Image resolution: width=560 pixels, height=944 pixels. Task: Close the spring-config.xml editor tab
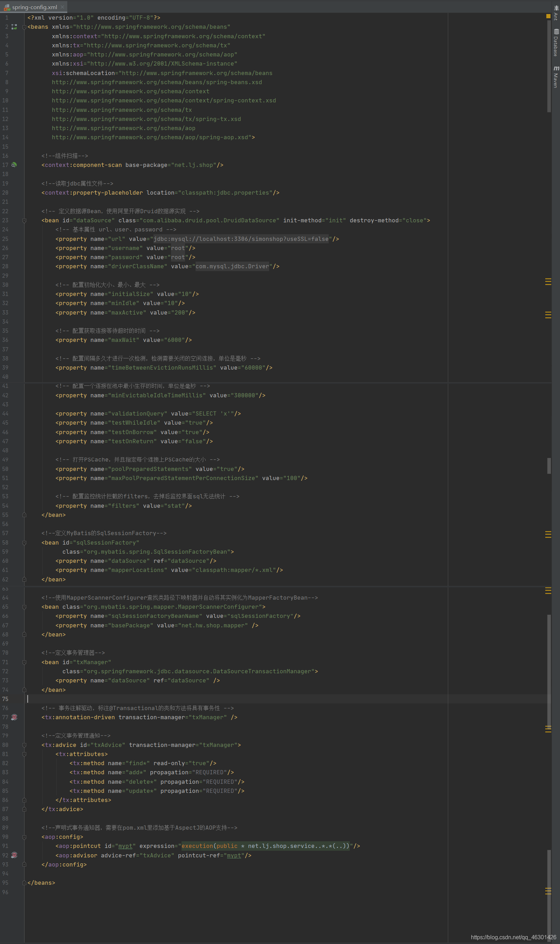[x=62, y=7]
